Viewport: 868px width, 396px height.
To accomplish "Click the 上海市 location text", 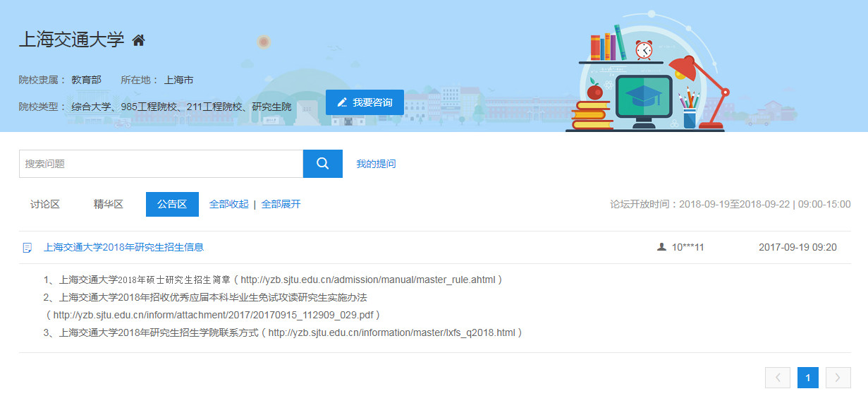I will click(179, 80).
